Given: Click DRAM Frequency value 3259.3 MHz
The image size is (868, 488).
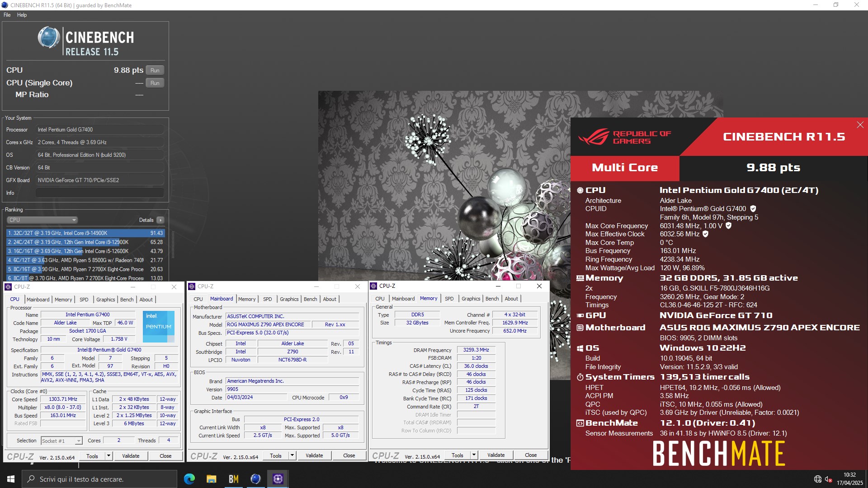Looking at the screenshot, I should [476, 350].
